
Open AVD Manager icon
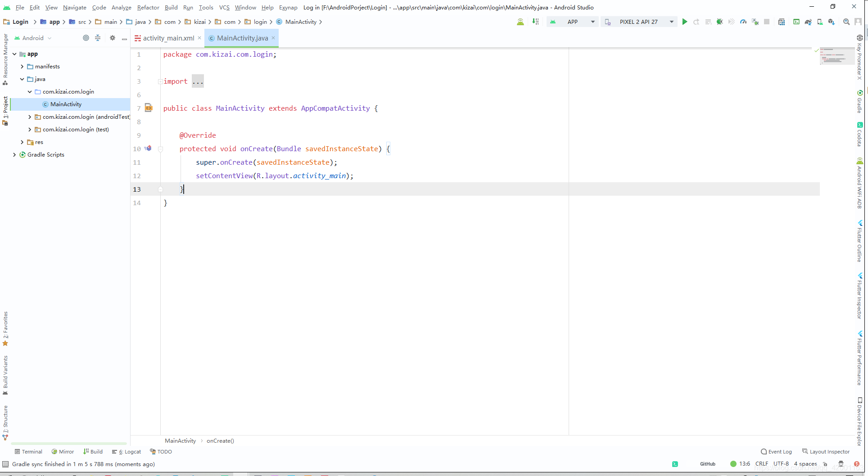click(x=820, y=22)
